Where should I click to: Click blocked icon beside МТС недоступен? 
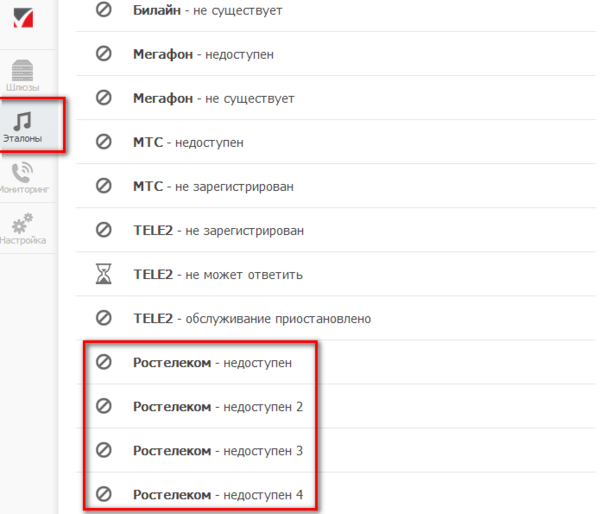tap(103, 142)
